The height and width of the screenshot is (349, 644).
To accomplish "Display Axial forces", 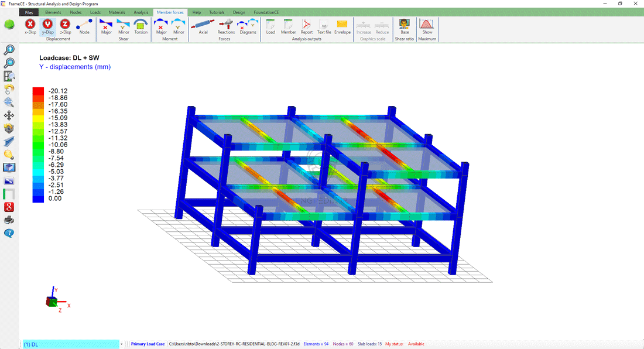I will tap(203, 26).
